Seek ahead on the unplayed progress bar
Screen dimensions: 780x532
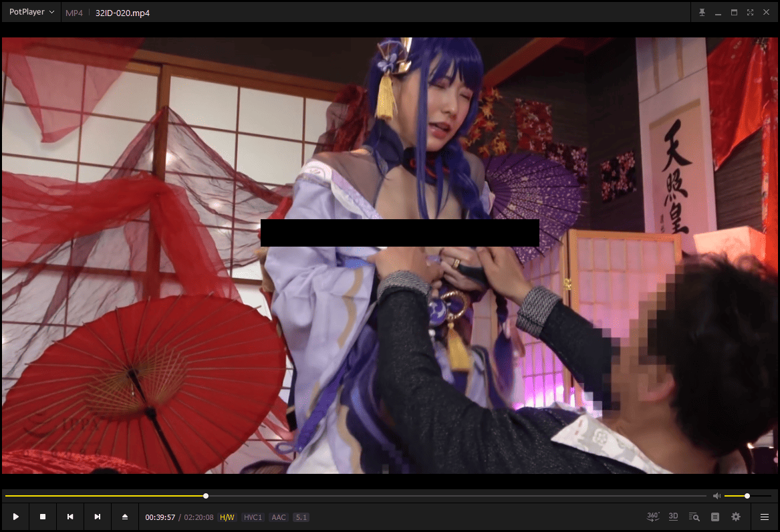tap(457, 496)
